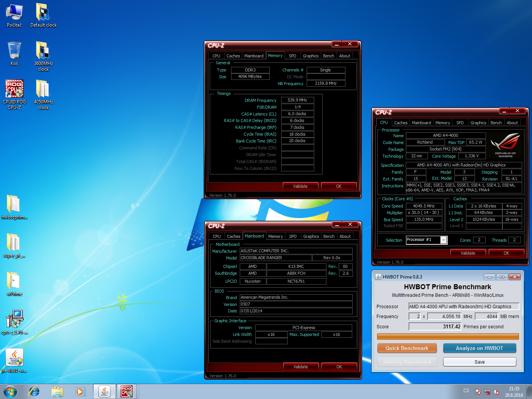Select Memory tab in Mainboard CPU-Z window

275,236
